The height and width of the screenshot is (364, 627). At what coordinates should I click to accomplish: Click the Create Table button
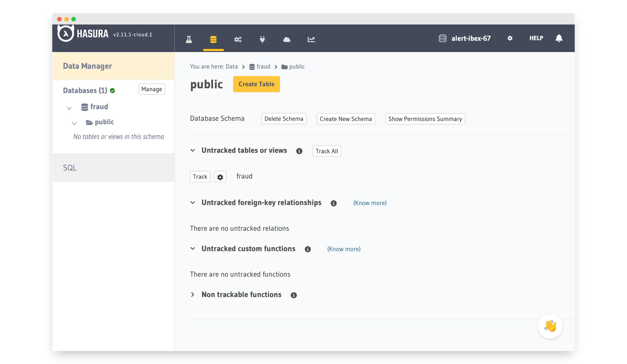256,84
